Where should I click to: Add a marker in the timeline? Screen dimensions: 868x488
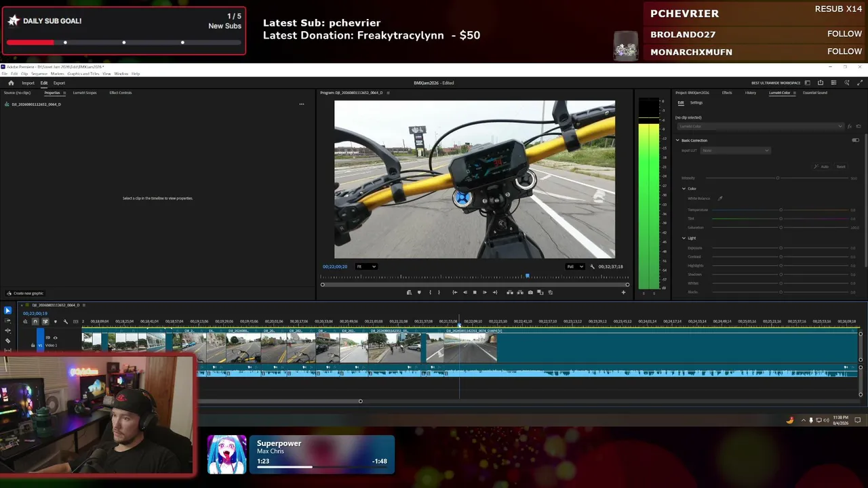point(56,321)
